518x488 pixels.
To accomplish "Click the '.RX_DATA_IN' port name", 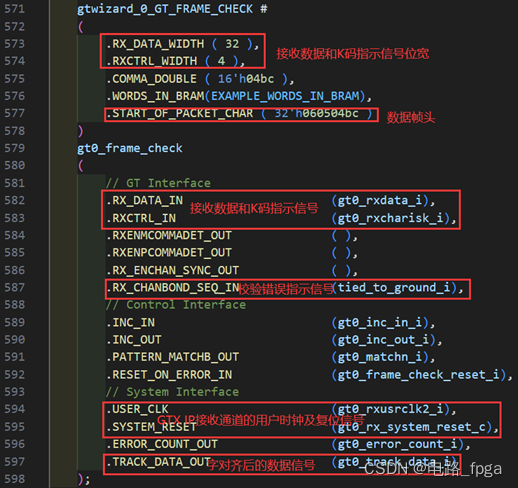I will click(145, 201).
